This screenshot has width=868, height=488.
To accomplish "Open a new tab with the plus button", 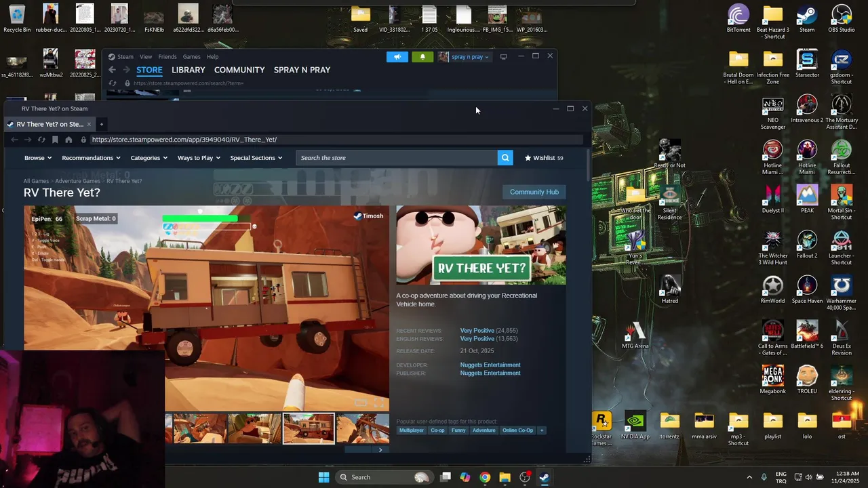I will (x=101, y=124).
